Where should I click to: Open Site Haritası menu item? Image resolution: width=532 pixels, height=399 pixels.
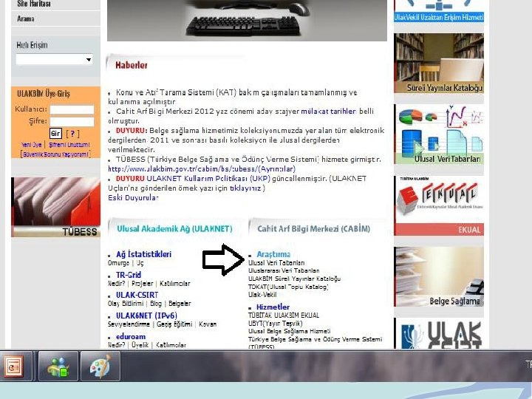point(33,4)
